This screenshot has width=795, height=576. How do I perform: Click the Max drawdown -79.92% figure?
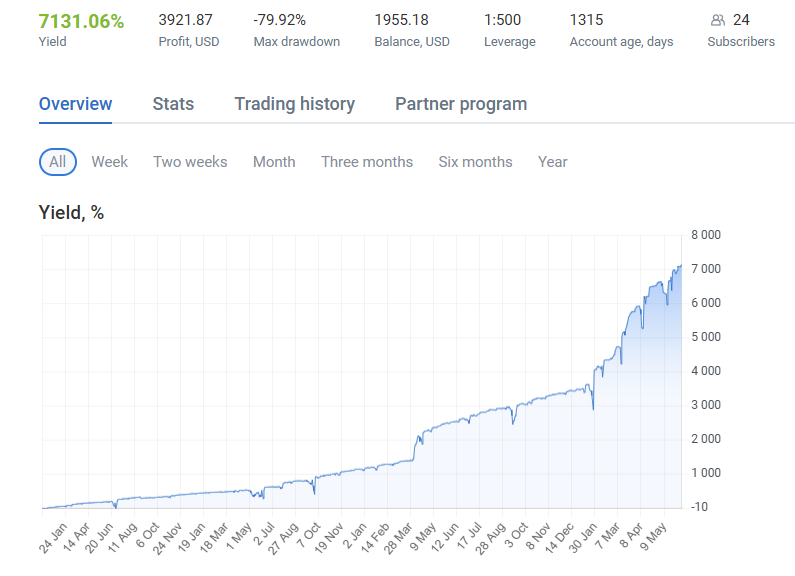click(279, 20)
